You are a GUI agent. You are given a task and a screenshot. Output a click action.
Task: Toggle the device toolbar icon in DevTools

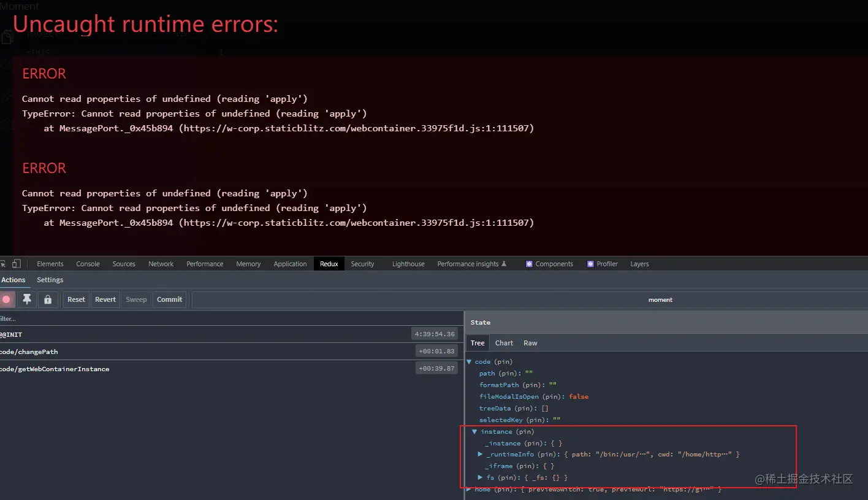(x=17, y=264)
